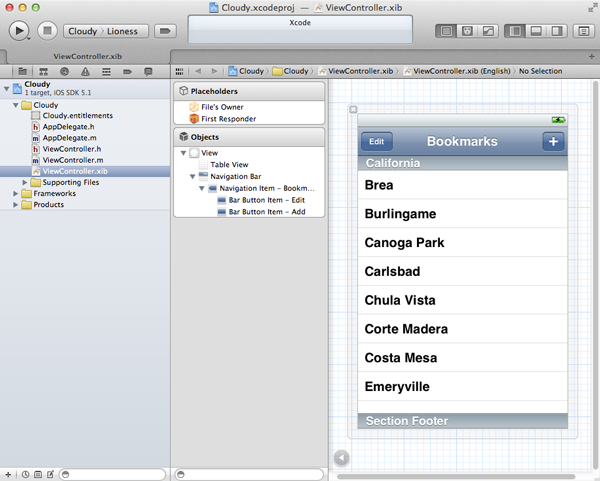Collapse the Cloudy project root
Image resolution: width=600 pixels, height=481 pixels.
[x=6, y=88]
